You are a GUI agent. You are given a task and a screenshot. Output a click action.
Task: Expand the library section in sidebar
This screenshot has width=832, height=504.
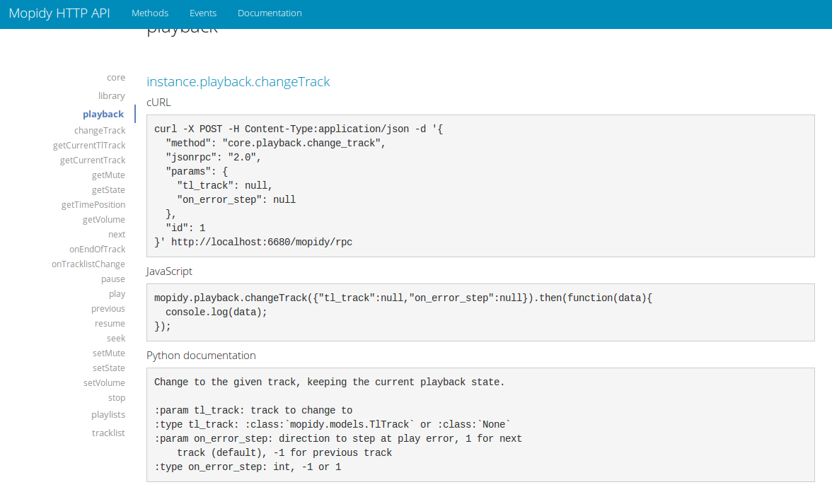point(112,96)
